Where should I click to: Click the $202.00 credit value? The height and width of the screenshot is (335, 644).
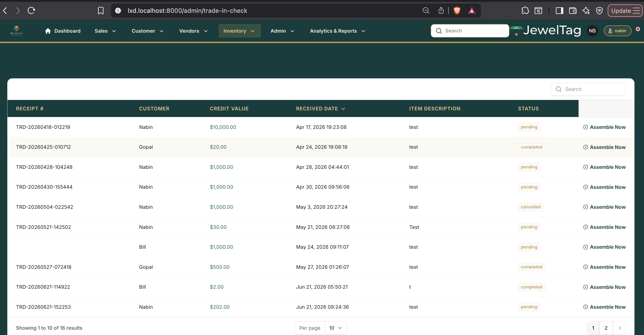pos(220,307)
